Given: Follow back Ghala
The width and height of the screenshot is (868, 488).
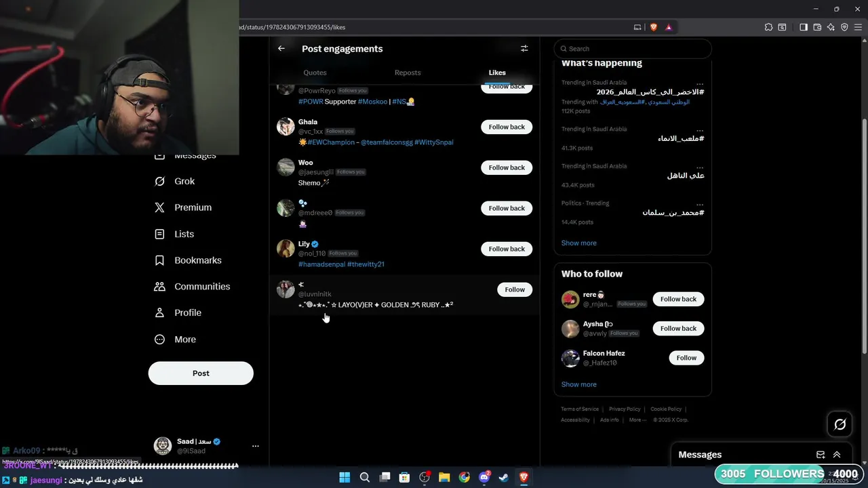Looking at the screenshot, I should 507,127.
